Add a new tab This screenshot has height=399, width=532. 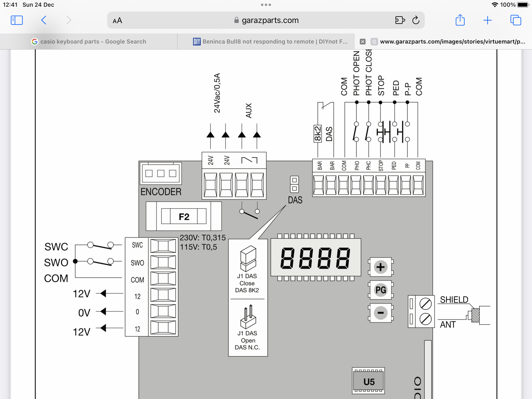coord(487,20)
